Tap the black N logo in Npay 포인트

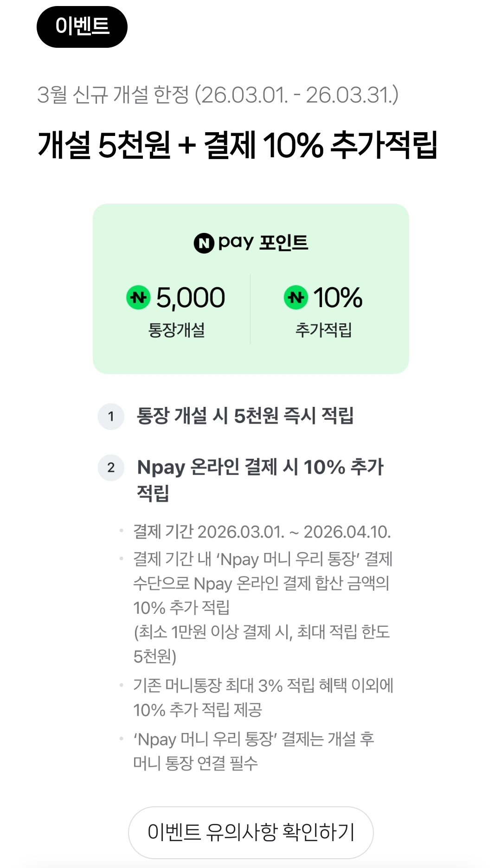point(204,243)
